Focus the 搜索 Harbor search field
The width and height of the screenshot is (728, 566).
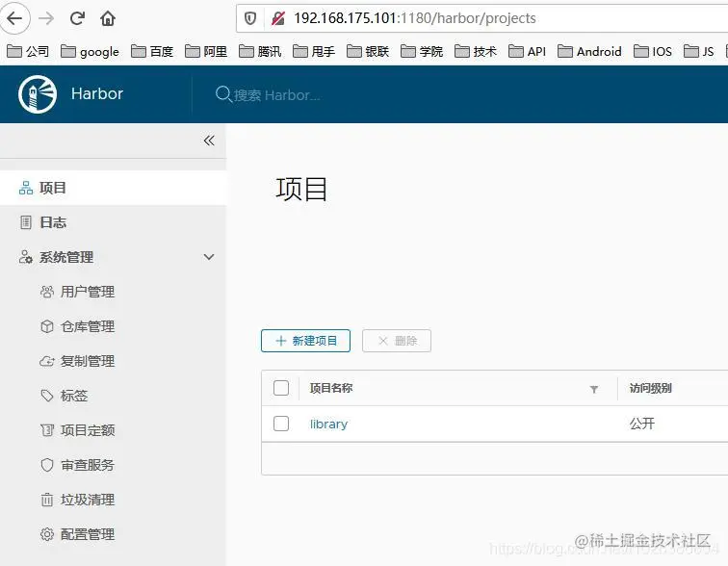276,95
